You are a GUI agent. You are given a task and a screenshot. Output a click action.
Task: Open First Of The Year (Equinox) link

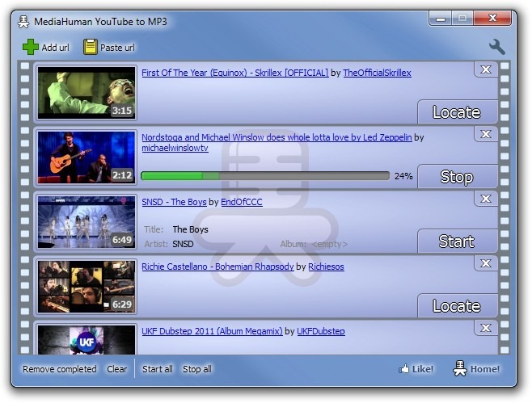click(x=235, y=73)
